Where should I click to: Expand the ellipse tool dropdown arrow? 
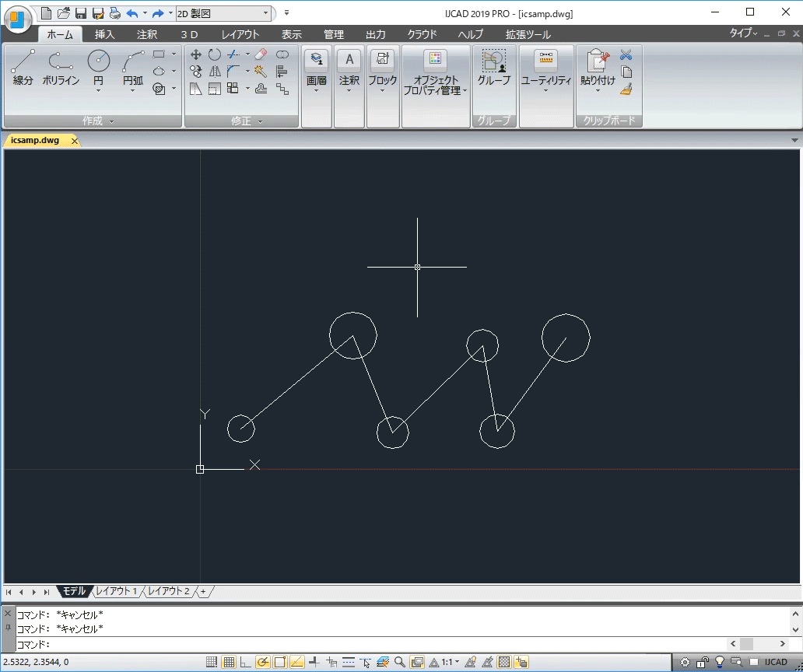pyautogui.click(x=174, y=71)
